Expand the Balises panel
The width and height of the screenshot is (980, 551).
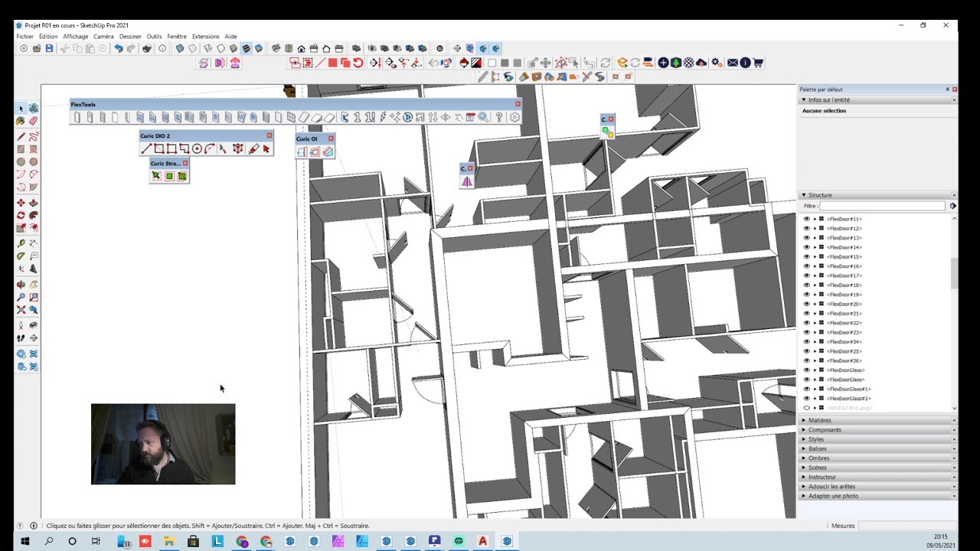(804, 448)
